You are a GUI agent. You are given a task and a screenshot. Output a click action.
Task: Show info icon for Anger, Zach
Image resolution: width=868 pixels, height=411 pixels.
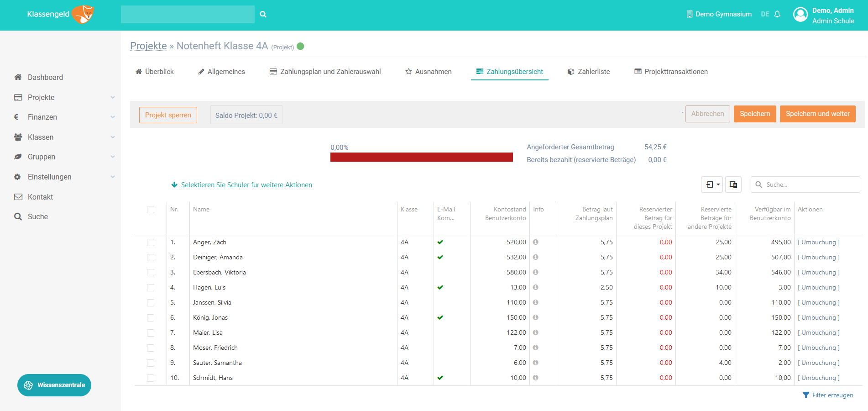tap(536, 242)
